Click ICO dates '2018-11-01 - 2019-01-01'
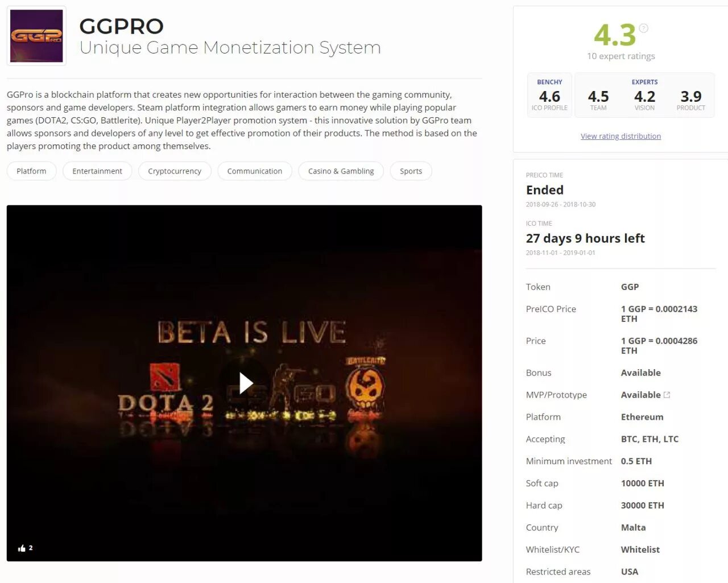 561,253
